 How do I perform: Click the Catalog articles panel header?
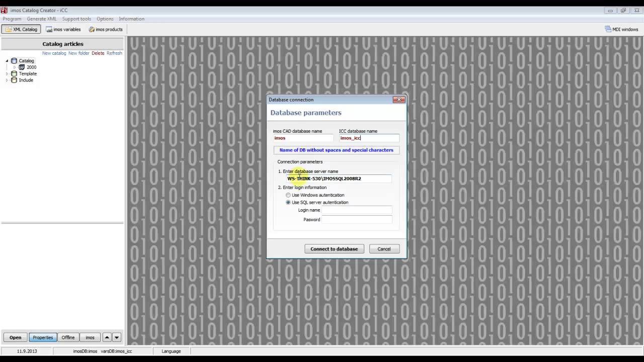63,44
